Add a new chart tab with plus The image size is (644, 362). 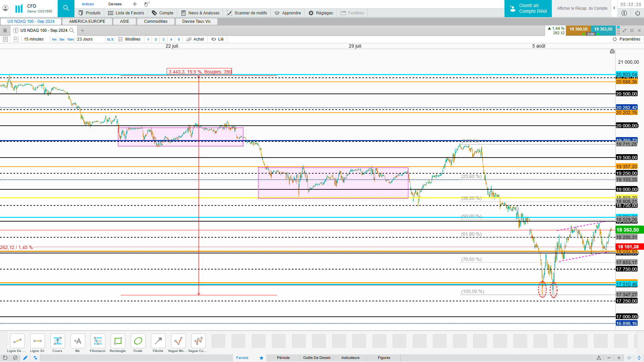(83, 31)
